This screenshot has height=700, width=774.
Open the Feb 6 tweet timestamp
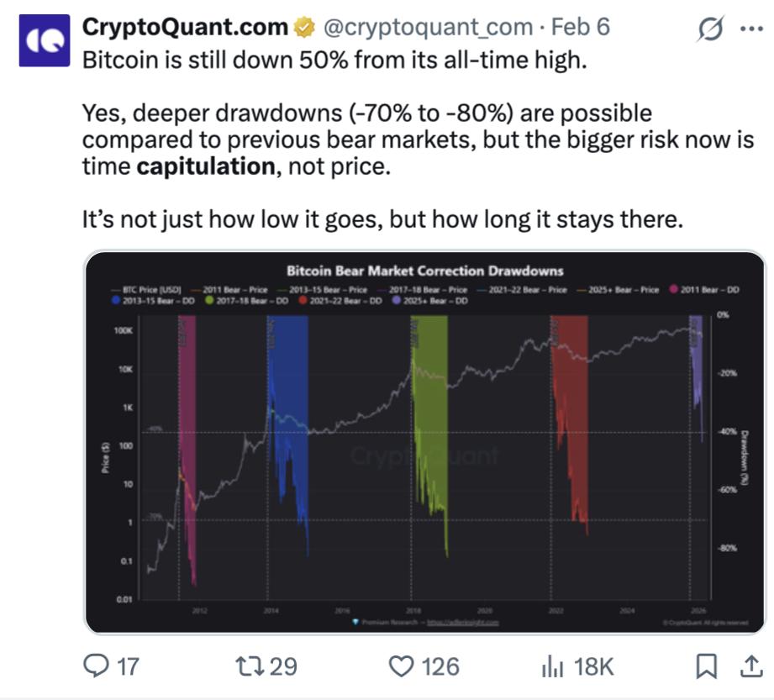coord(583,26)
